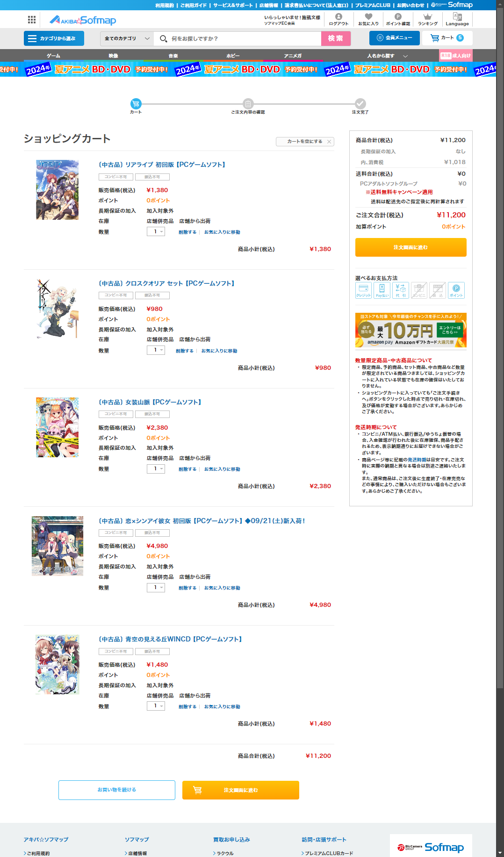Empty cart with カートを空にする button

pos(305,142)
